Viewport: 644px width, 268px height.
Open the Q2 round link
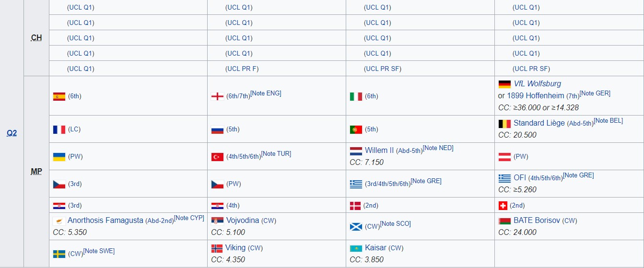(12, 133)
